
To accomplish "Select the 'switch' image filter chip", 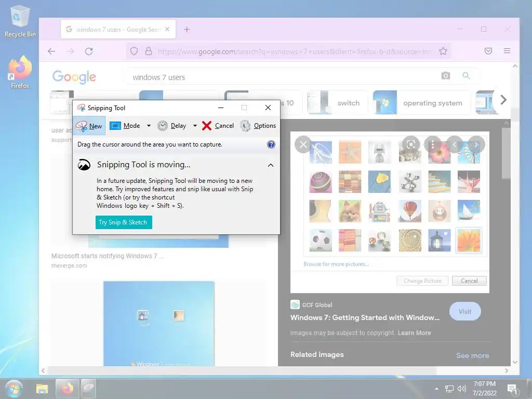I will [x=337, y=102].
